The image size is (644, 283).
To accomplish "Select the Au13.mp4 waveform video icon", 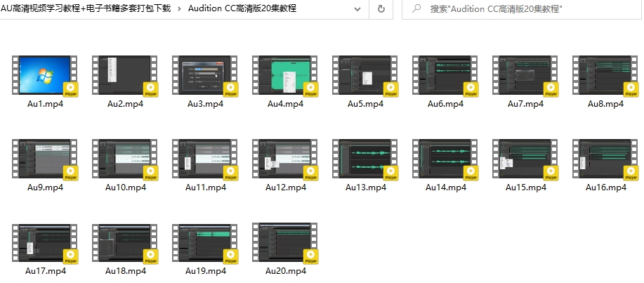I will coord(365,159).
